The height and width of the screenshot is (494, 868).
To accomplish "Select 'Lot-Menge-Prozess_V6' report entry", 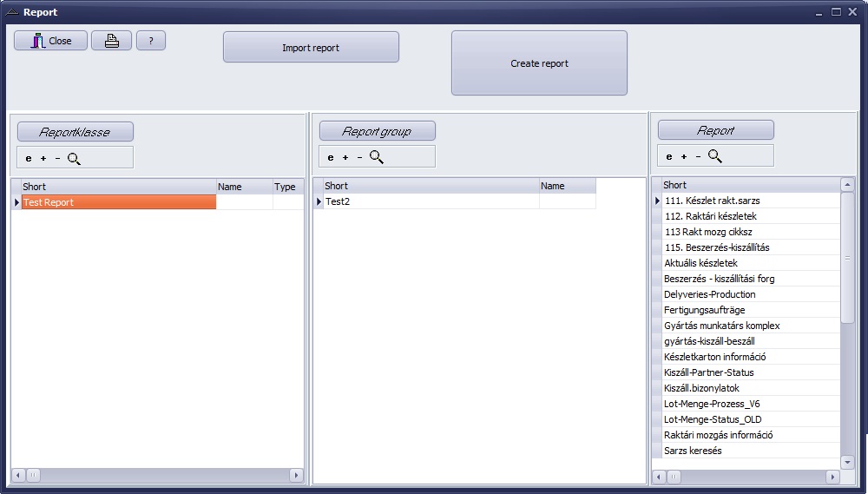I will click(711, 404).
